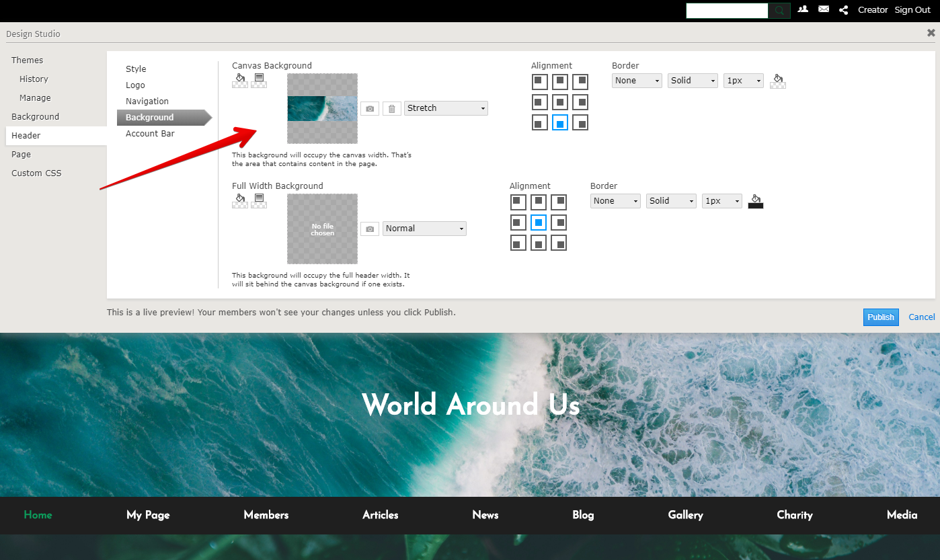This screenshot has width=940, height=560.
Task: Set Canvas alignment to middle left
Action: coord(539,102)
